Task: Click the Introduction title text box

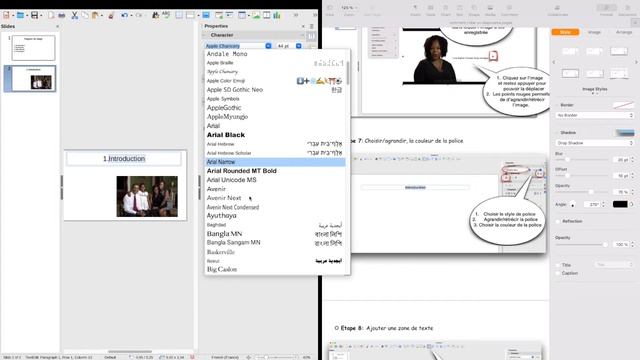Action: [124, 159]
